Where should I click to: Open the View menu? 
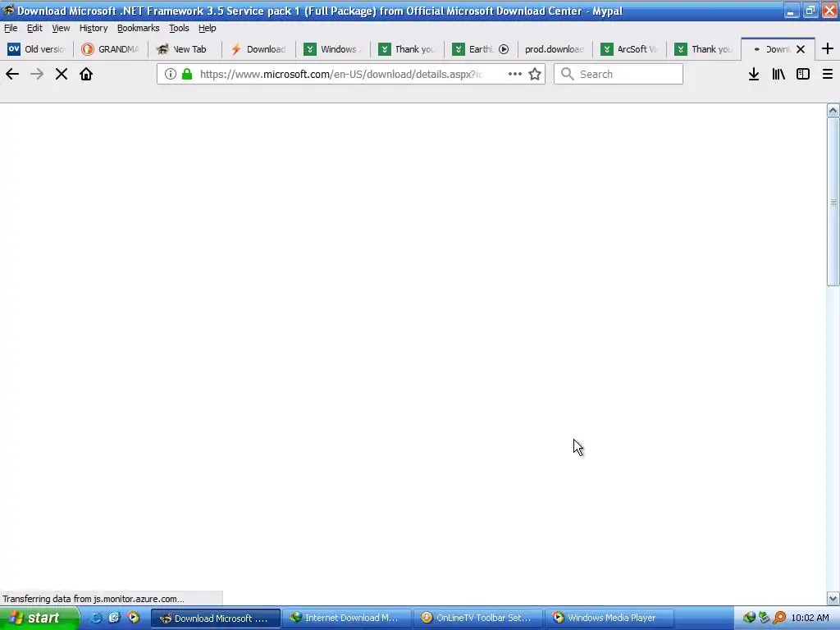[61, 28]
